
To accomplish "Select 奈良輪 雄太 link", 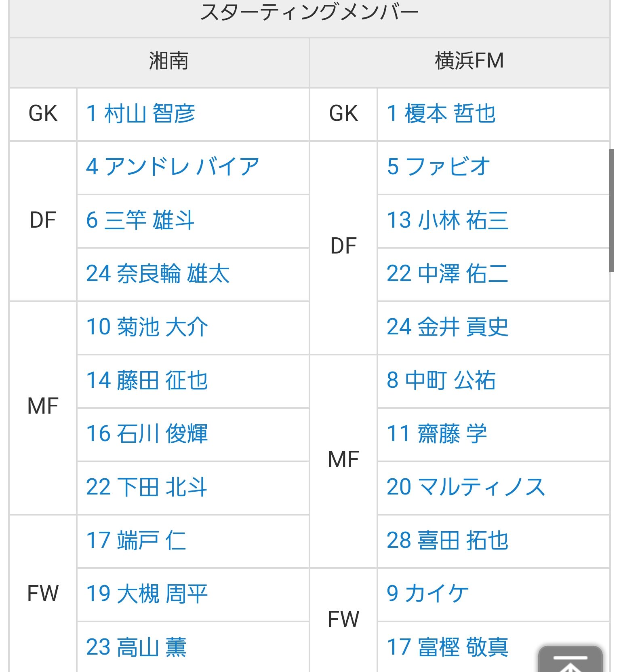I will point(158,274).
